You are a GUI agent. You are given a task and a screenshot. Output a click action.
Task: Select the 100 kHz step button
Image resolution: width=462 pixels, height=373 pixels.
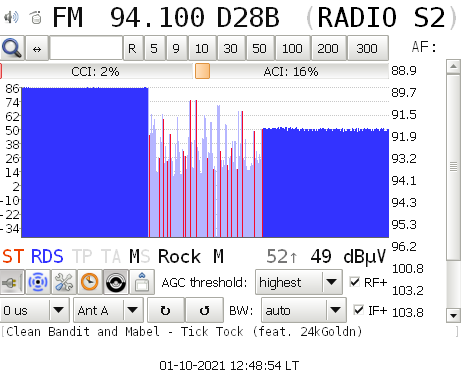coord(292,48)
